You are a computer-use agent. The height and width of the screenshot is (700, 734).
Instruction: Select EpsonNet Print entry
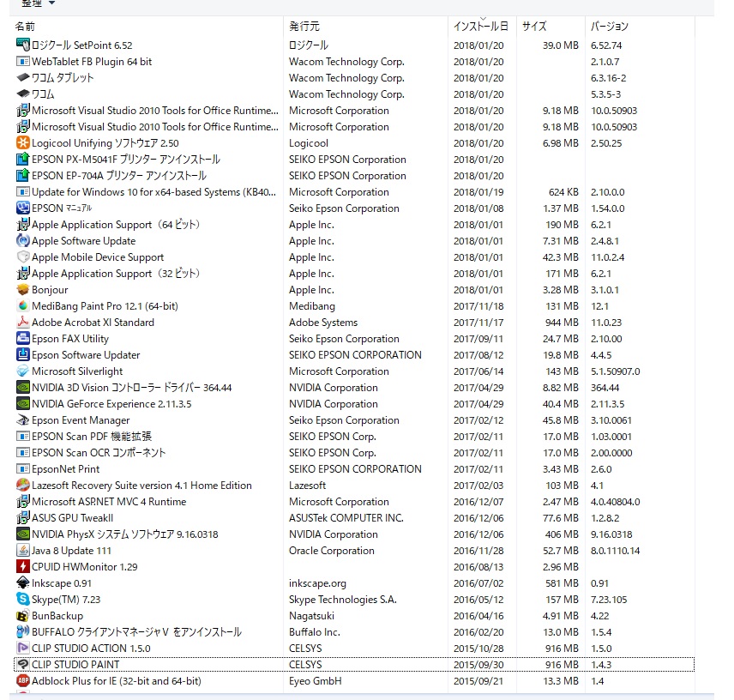coord(354,468)
